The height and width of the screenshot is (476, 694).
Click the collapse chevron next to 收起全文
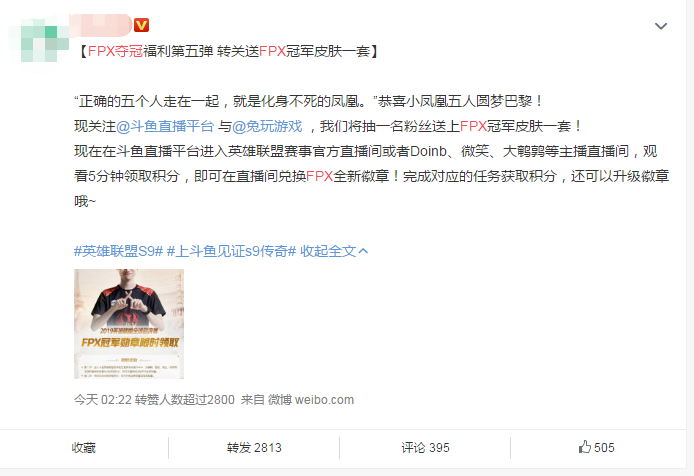pos(363,252)
